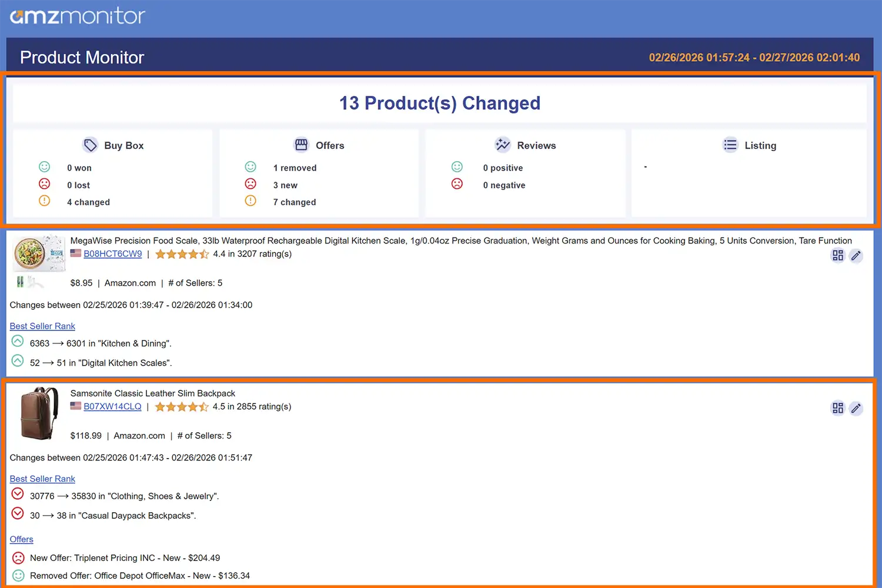Click the rank-down icon for Casual Daypack Backpacks
The width and height of the screenshot is (882, 588).
tap(18, 514)
